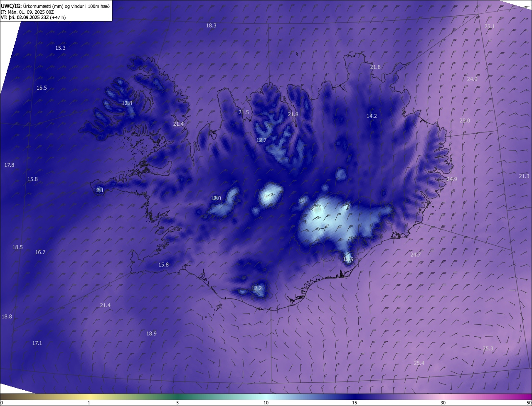Click the 25.1 value on the map
The width and height of the screenshot is (532, 406).
click(490, 26)
